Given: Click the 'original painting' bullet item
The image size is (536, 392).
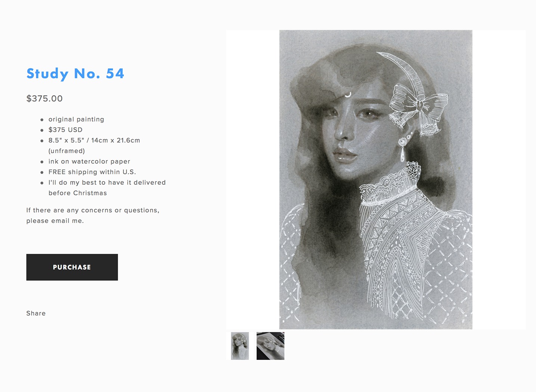Looking at the screenshot, I should tap(76, 119).
